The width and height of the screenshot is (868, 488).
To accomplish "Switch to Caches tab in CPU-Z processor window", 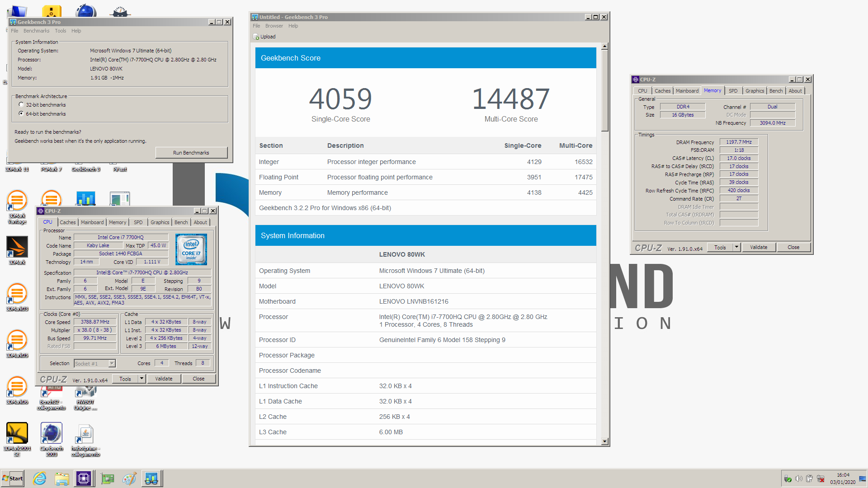I will click(68, 222).
